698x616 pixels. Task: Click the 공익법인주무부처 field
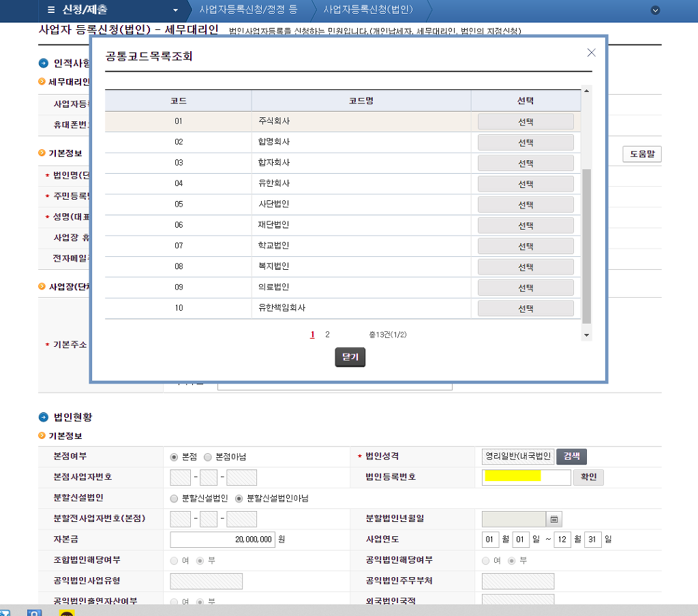pos(518,581)
